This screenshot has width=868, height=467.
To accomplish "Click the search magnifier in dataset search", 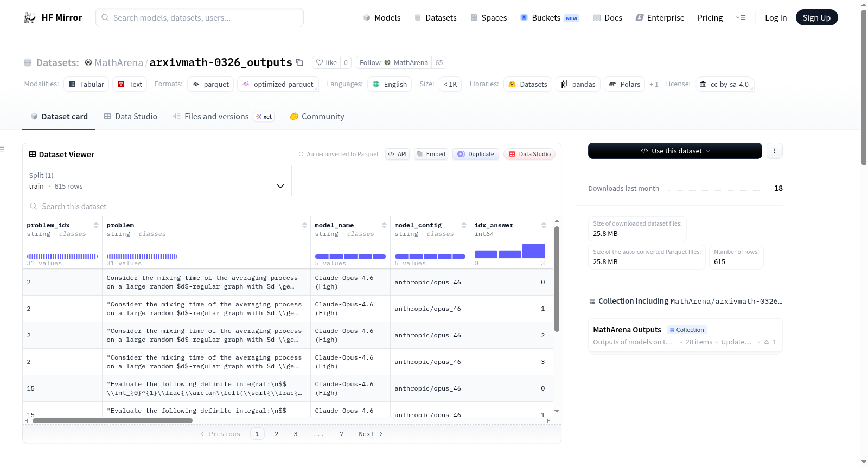I will pos(34,206).
